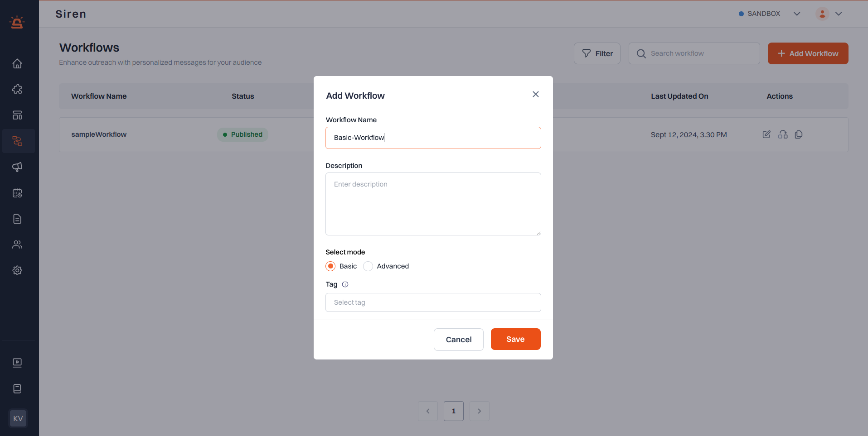Image resolution: width=868 pixels, height=436 pixels.
Task: Open the Schedules calendar icon
Action: (x=17, y=193)
